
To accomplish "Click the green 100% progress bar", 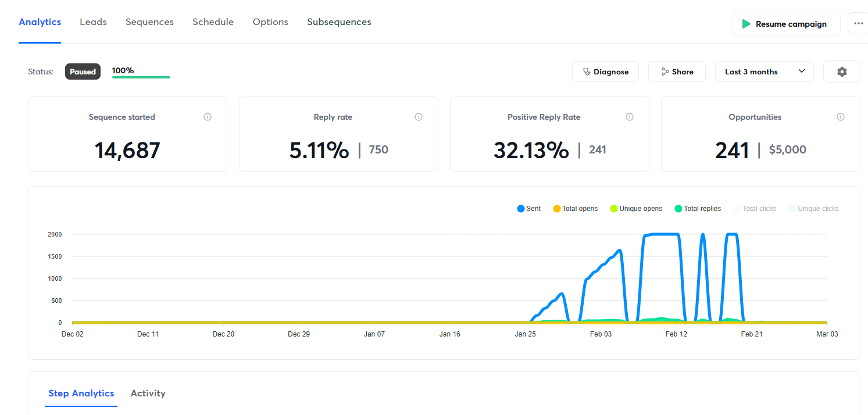I will (141, 77).
